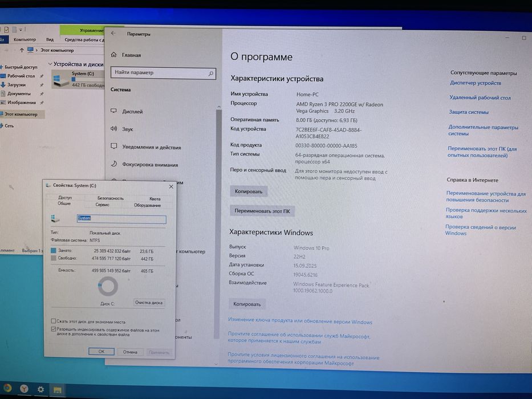Click the magnifier icon in settings search
The height and width of the screenshot is (399, 532).
click(x=211, y=73)
